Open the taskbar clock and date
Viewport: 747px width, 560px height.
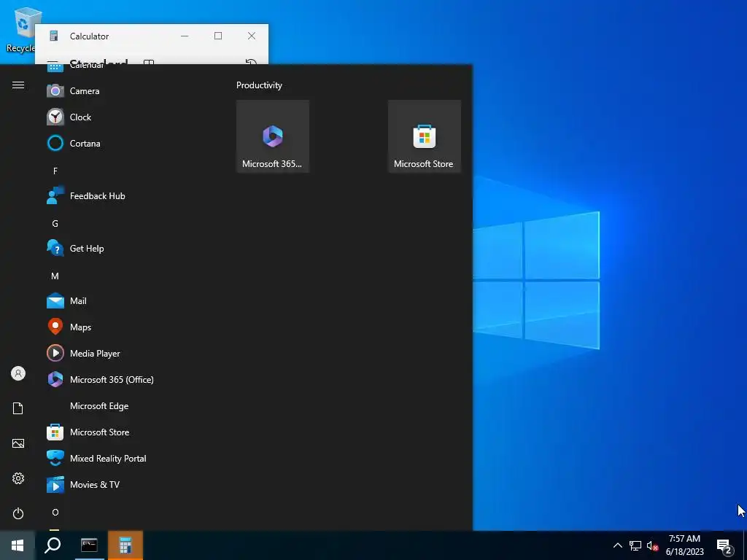pyautogui.click(x=684, y=545)
